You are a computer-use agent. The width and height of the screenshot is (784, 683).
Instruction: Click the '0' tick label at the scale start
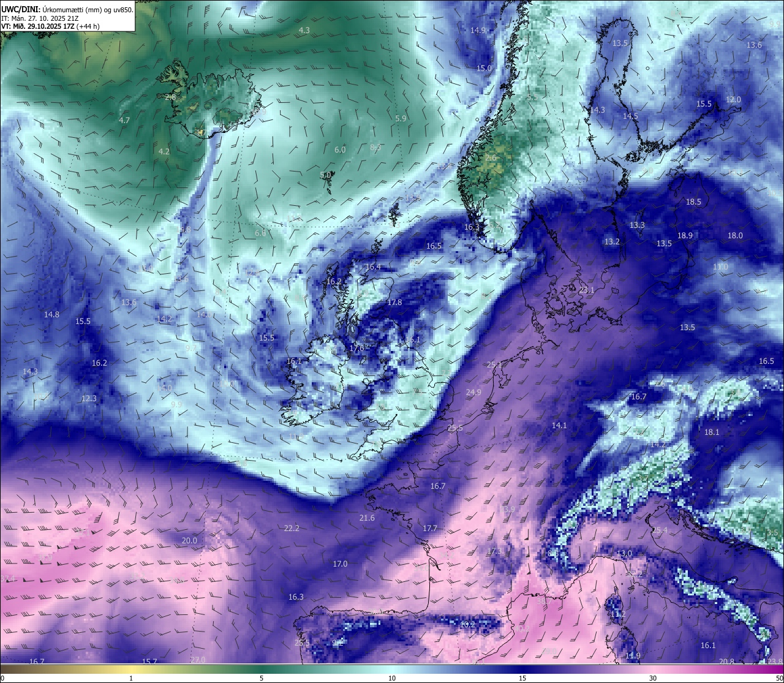point(2,678)
